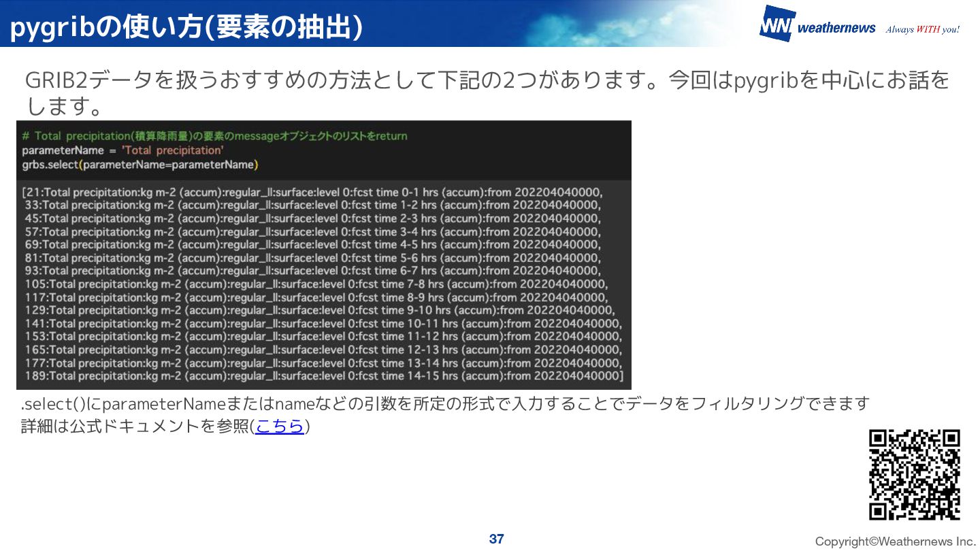The image size is (980, 551).
Task: Click output row starting with 117:Total precipitation
Action: (x=316, y=297)
